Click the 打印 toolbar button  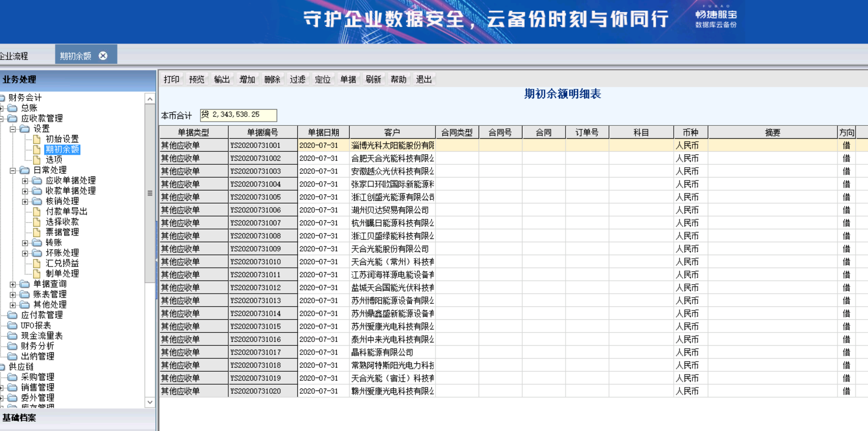tap(171, 79)
